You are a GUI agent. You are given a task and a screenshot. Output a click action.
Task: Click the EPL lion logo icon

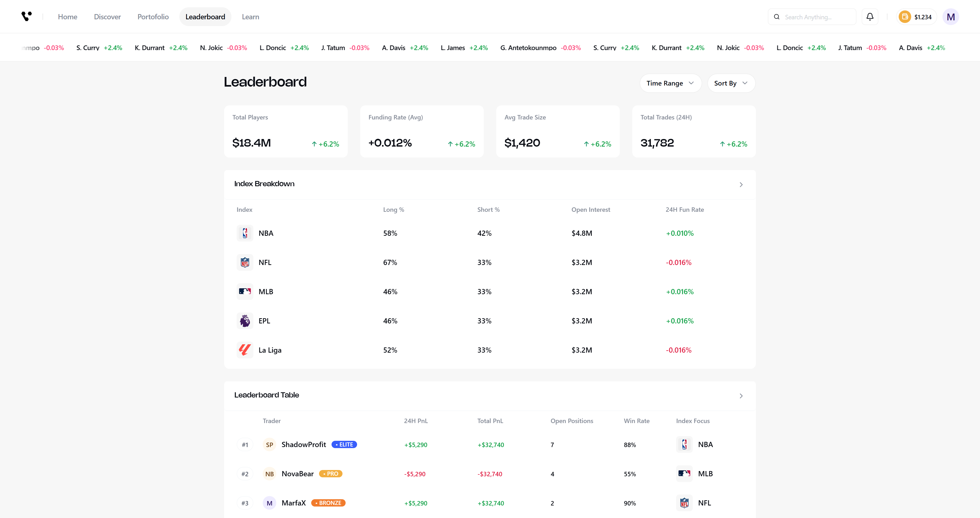(x=245, y=321)
